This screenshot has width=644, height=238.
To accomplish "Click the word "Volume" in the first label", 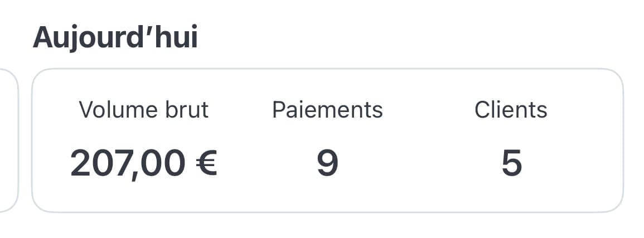I will 115,110.
